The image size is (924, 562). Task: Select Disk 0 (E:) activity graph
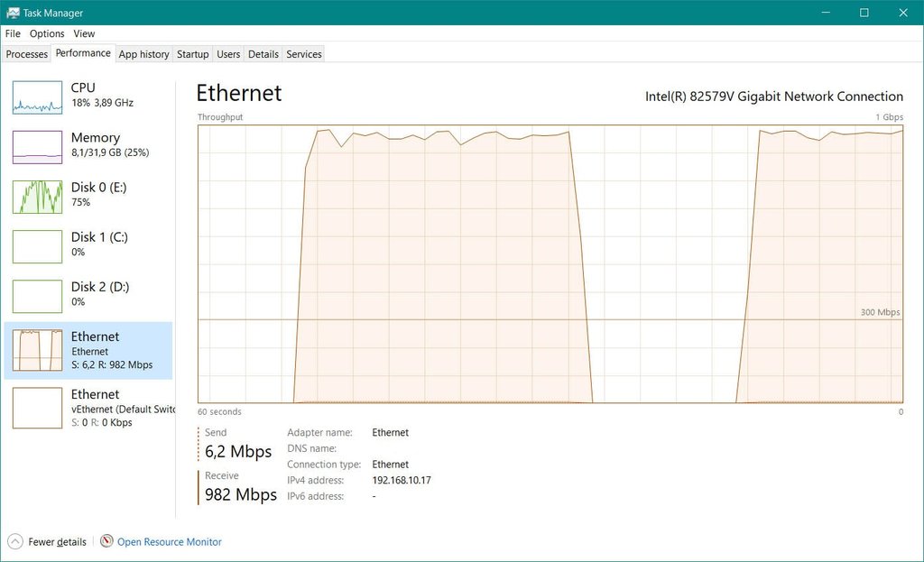pos(37,197)
